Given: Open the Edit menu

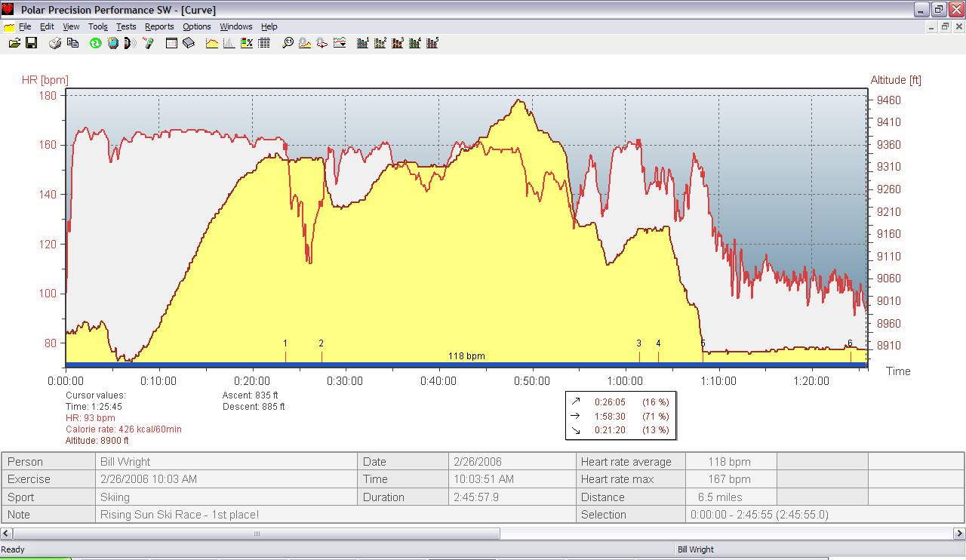Looking at the screenshot, I should point(47,26).
